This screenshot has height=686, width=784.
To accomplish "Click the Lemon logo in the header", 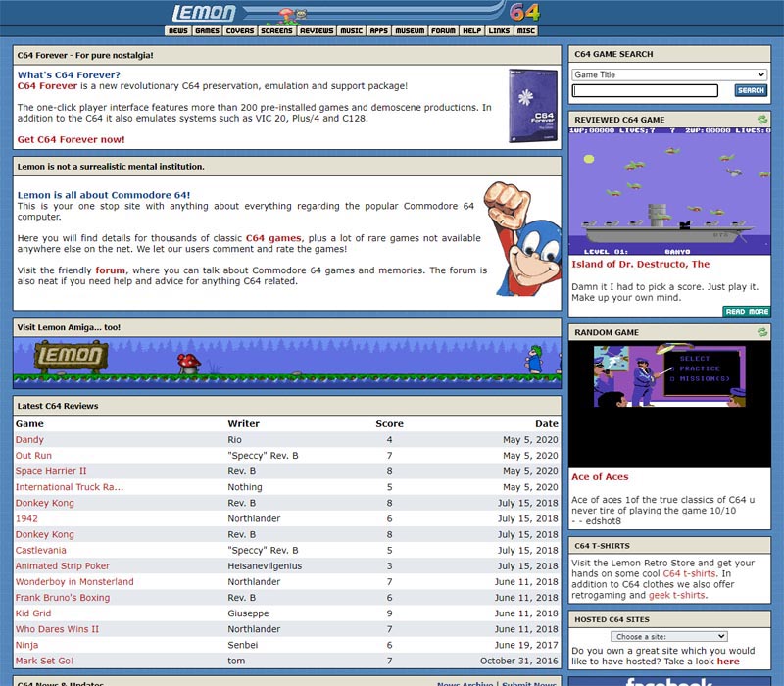I will tap(204, 13).
